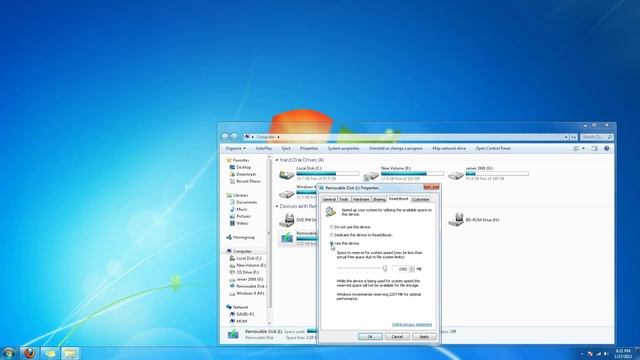Click the search magnifier icon in Explorer

tap(610, 137)
